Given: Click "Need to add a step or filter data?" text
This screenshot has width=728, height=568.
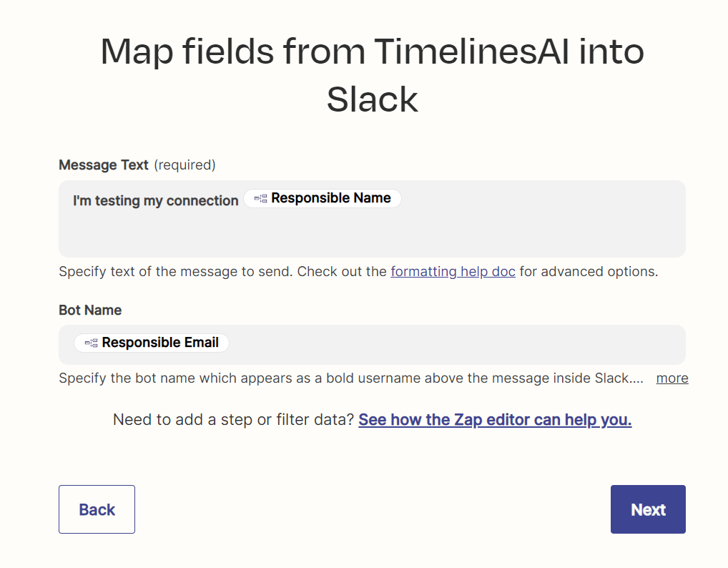Looking at the screenshot, I should [233, 420].
